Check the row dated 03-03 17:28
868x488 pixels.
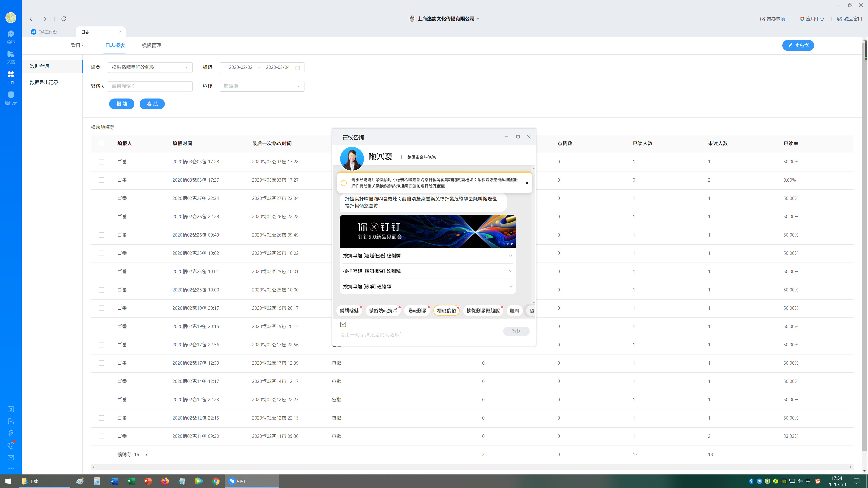pos(101,162)
